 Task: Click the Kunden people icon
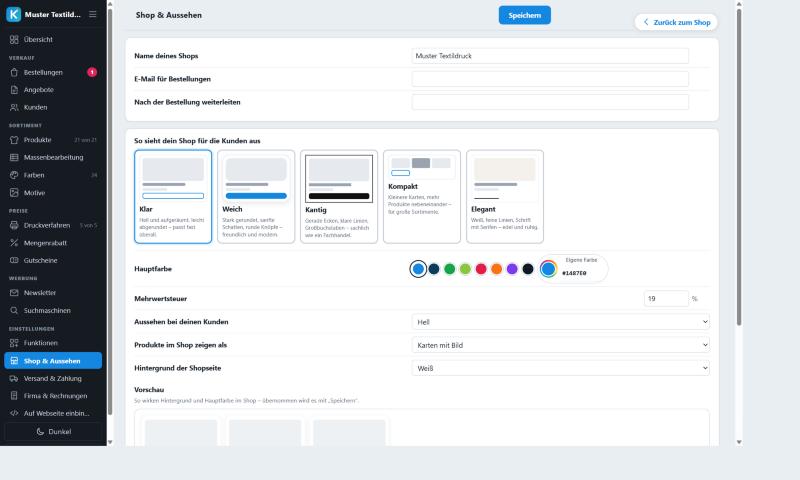(14, 107)
